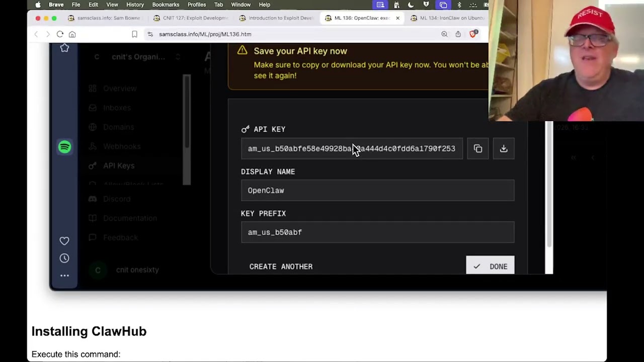Click the Display Name field containing OpenClaw
This screenshot has height=362, width=644.
point(377,191)
